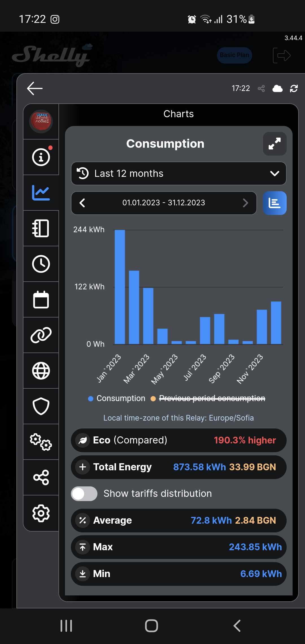Open device info from the sidebar
Image resolution: width=305 pixels, height=644 pixels.
pos(41,157)
